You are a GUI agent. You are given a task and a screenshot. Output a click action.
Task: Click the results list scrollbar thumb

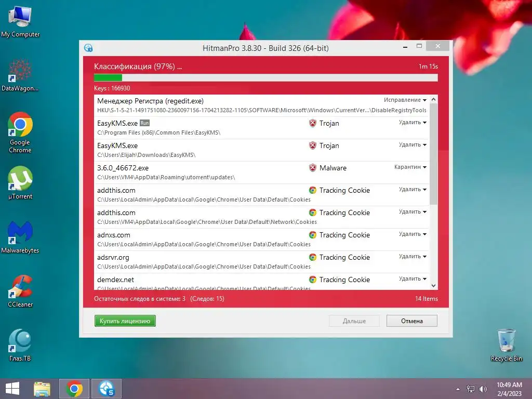433,154
